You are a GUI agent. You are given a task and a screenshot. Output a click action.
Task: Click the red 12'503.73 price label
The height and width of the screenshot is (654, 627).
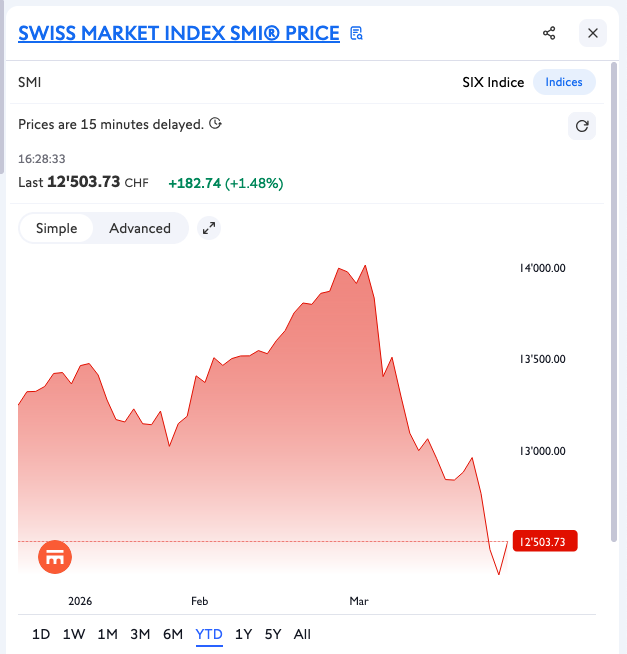point(545,541)
